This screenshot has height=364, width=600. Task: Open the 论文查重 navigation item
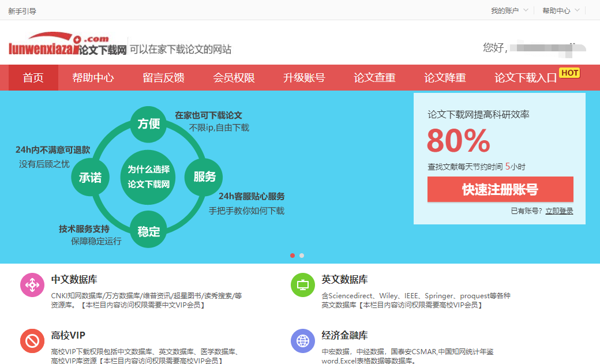click(x=374, y=77)
